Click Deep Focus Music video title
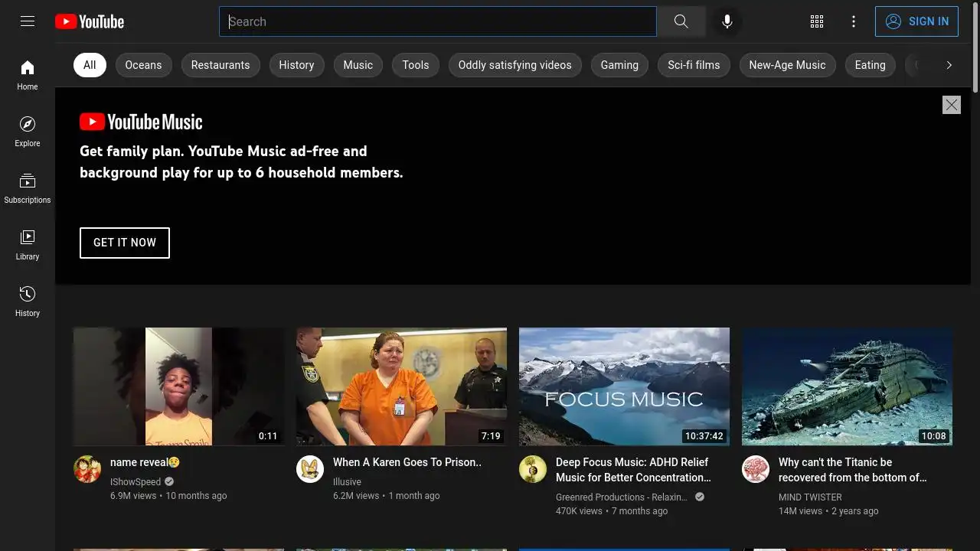This screenshot has width=980, height=551. tap(633, 470)
